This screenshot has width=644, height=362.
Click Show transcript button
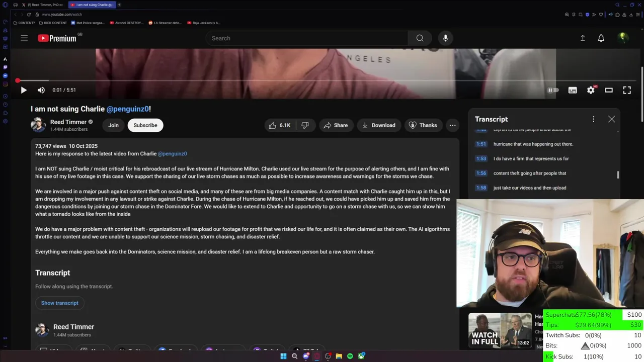(x=59, y=303)
